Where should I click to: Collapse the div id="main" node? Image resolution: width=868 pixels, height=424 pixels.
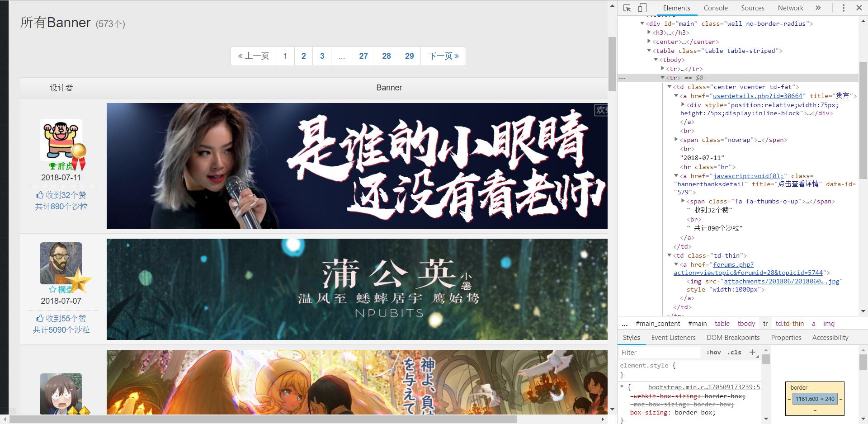(642, 23)
